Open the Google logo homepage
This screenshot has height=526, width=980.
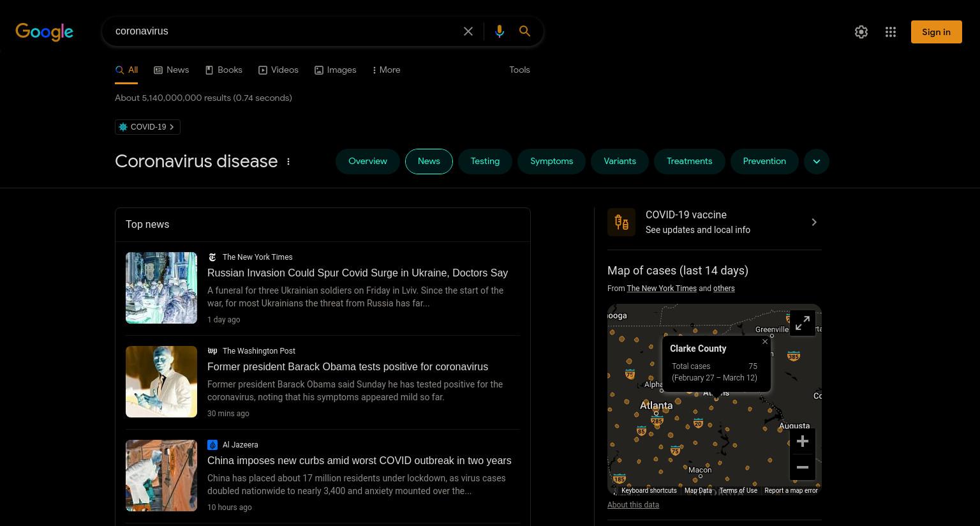(44, 32)
